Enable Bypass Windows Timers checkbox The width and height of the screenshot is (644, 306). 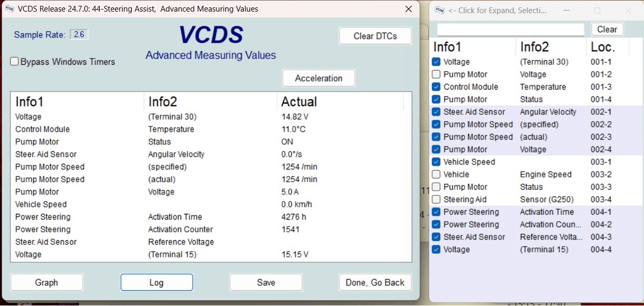point(15,62)
